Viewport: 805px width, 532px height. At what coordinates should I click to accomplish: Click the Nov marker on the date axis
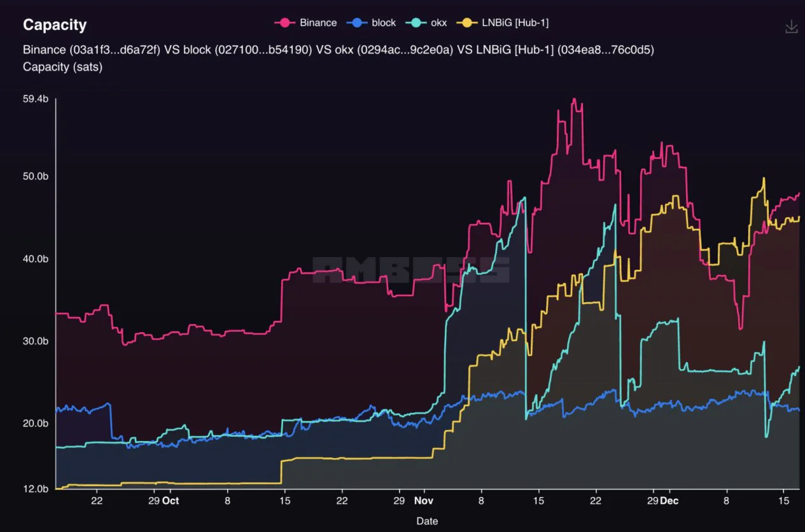[x=424, y=501]
